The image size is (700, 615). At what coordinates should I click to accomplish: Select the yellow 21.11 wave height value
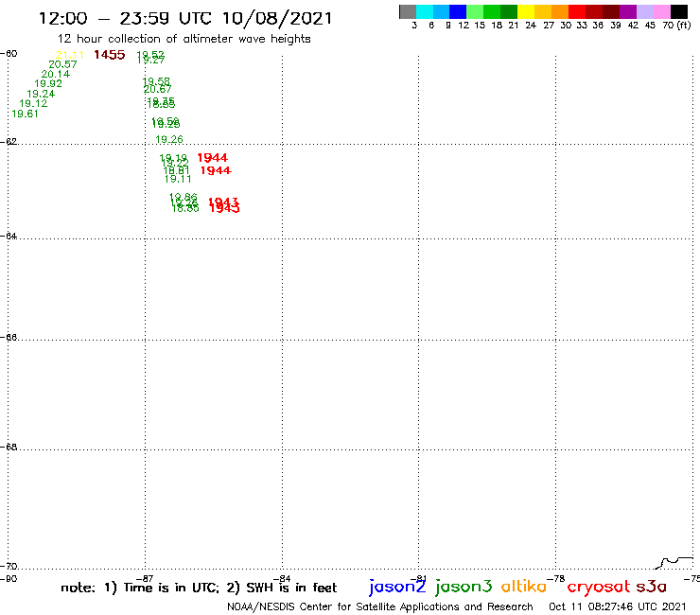coord(70,55)
